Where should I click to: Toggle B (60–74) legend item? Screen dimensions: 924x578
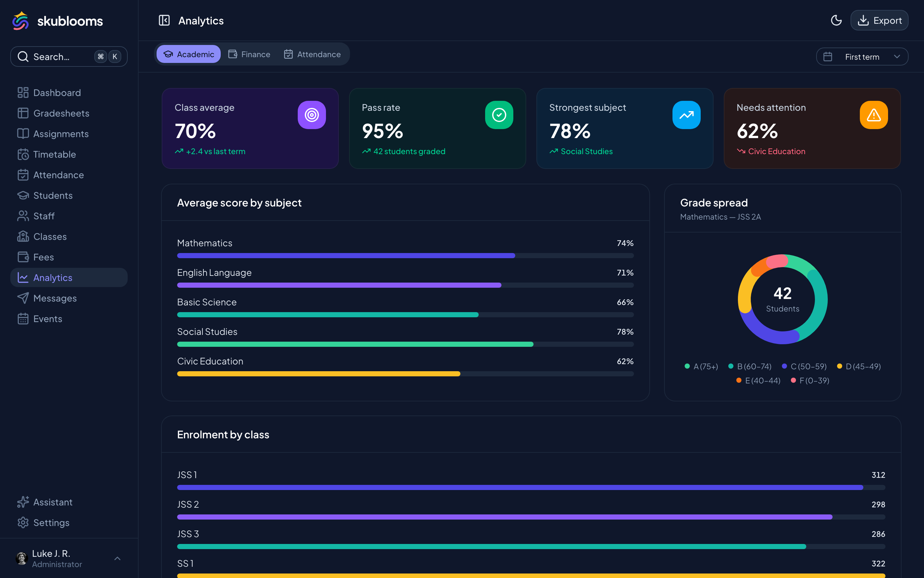click(x=750, y=367)
